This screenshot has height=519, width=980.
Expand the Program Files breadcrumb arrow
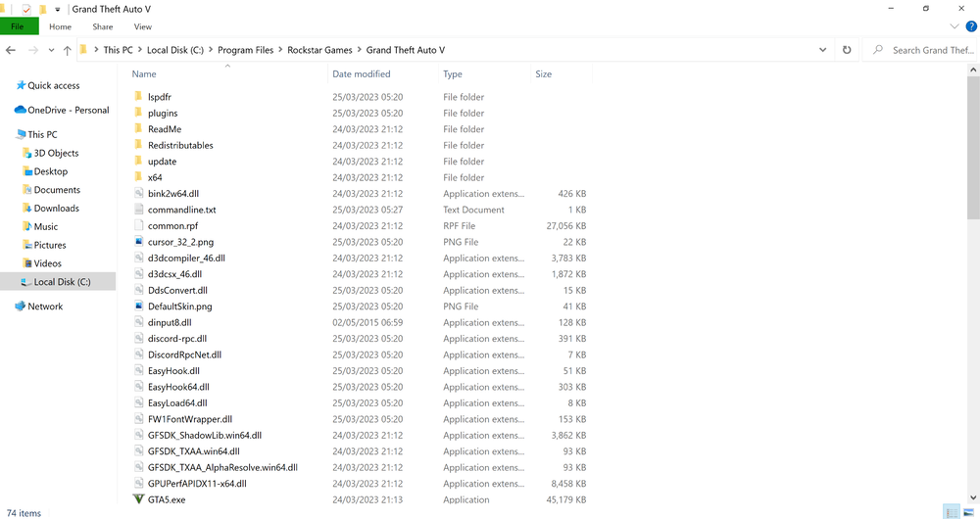[x=280, y=50]
